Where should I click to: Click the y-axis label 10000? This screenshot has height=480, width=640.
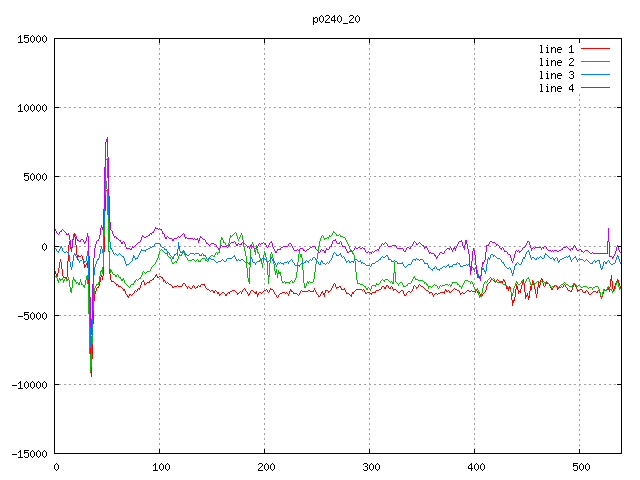(32, 108)
